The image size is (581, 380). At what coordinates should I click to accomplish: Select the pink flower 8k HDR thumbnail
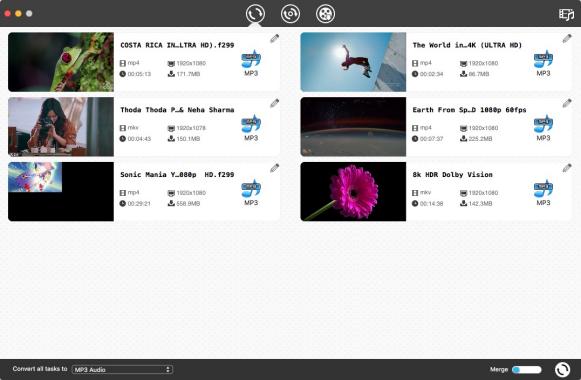(x=353, y=191)
